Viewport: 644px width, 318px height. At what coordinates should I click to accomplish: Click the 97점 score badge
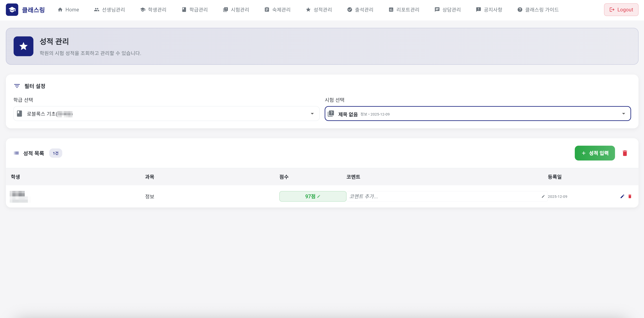[x=310, y=196]
